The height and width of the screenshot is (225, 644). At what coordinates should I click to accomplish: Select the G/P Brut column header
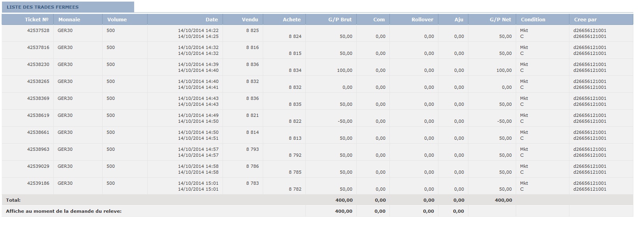(340, 19)
